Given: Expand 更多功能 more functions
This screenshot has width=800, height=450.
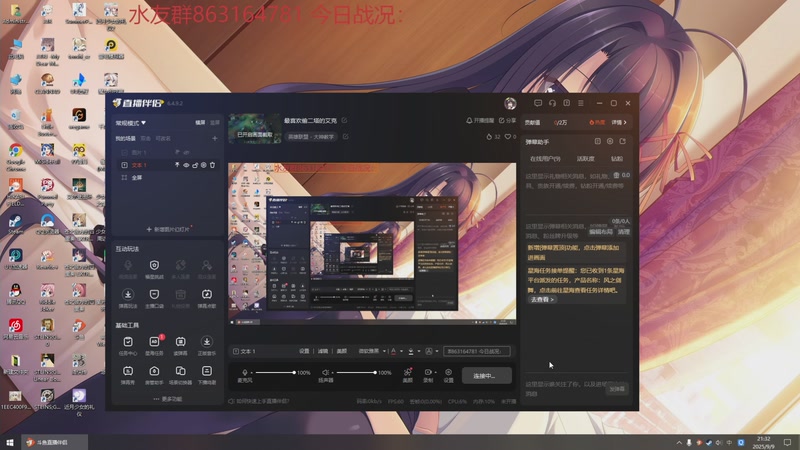Looking at the screenshot, I should tap(167, 399).
